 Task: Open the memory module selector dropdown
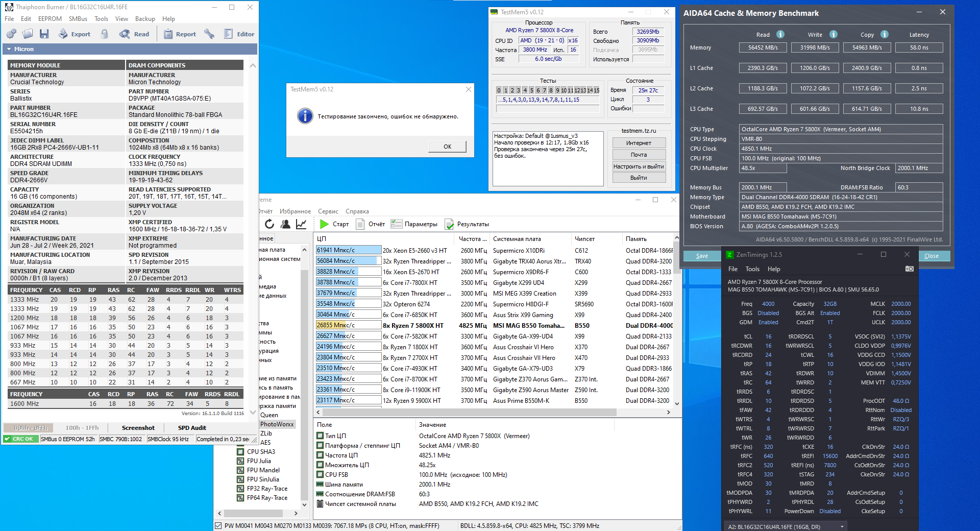coord(786,526)
